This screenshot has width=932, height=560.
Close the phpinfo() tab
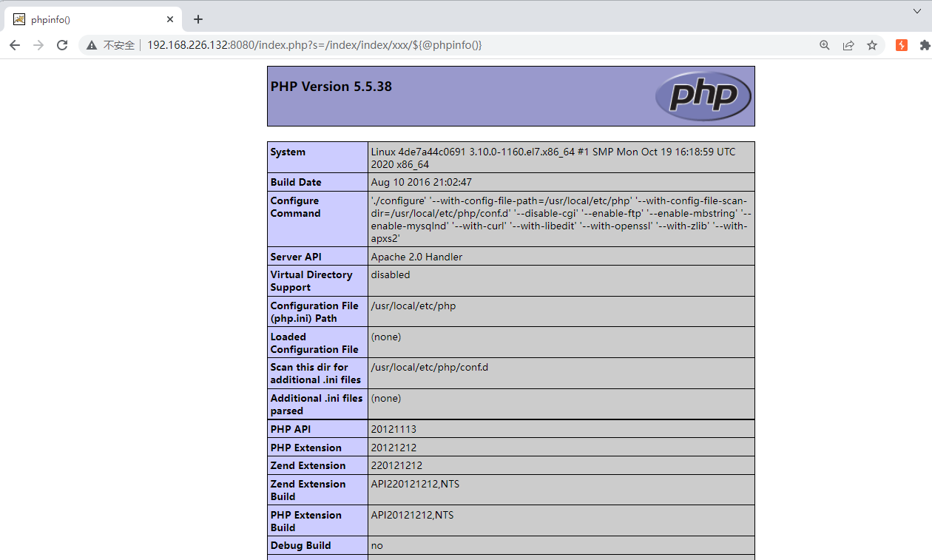click(x=171, y=19)
